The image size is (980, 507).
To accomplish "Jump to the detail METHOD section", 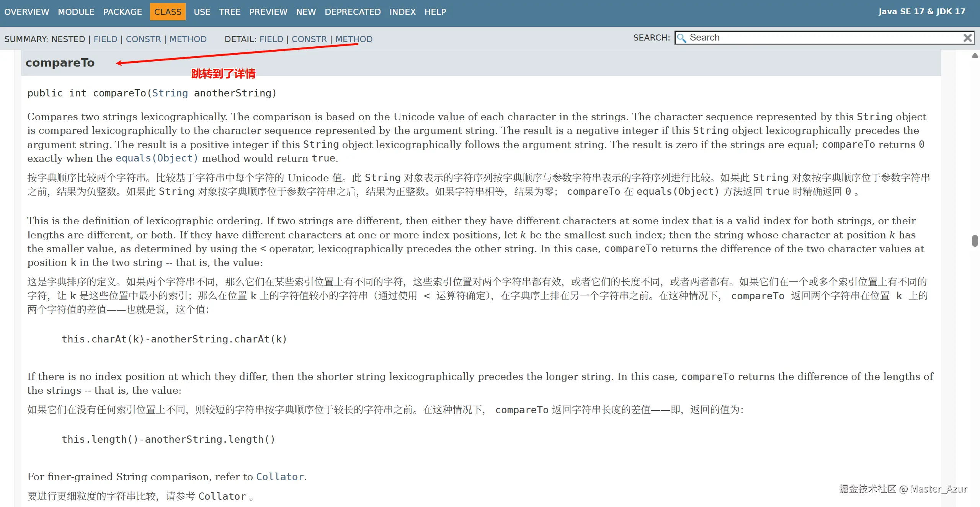I will (x=354, y=39).
